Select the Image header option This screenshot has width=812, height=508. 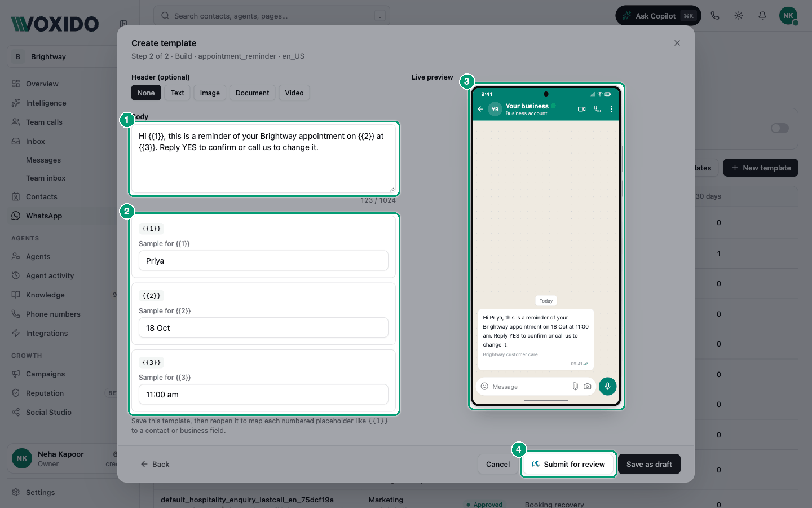click(210, 93)
